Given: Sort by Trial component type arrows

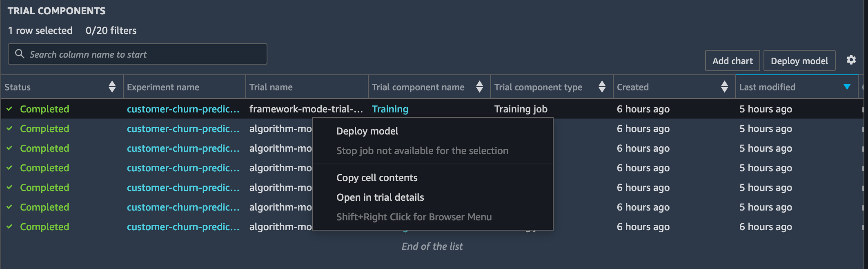Looking at the screenshot, I should (602, 87).
